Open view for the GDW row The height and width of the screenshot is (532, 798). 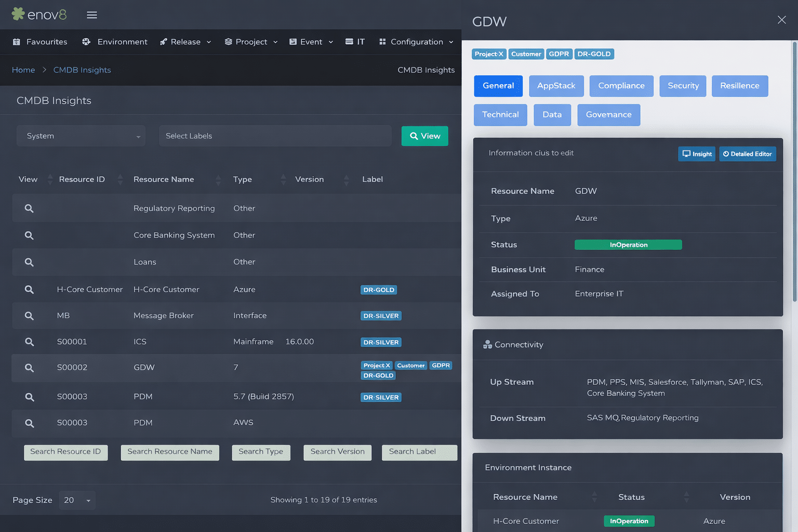click(x=29, y=368)
